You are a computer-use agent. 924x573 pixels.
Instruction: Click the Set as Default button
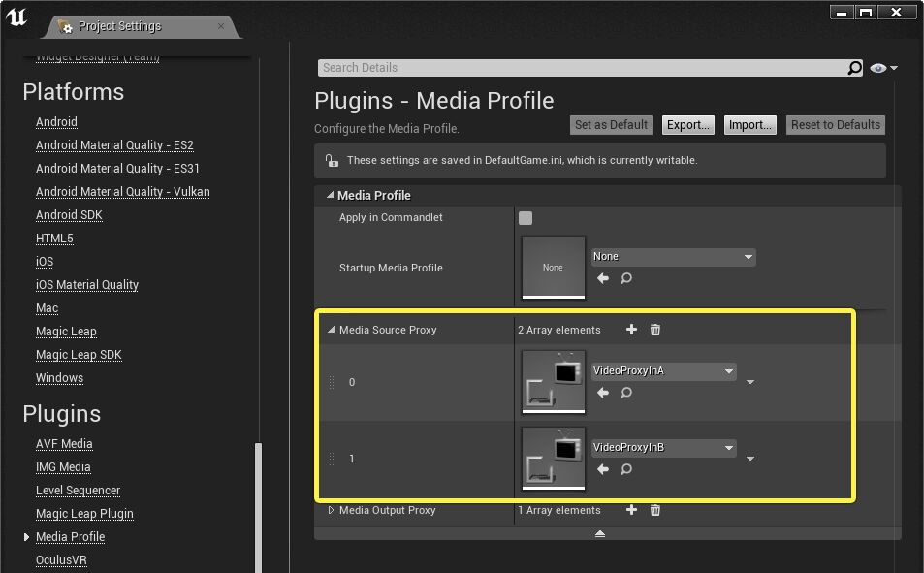tap(611, 124)
